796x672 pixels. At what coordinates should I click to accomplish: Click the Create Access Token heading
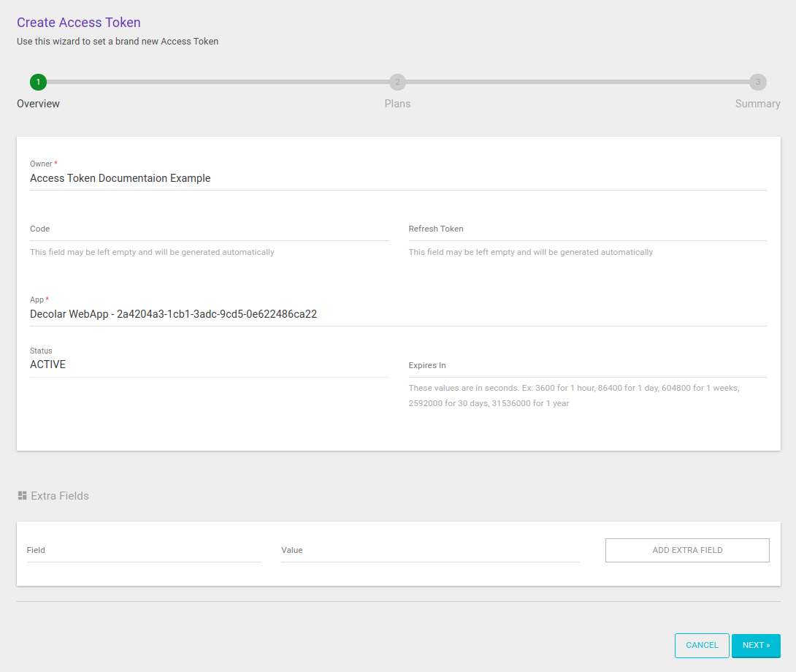(78, 23)
